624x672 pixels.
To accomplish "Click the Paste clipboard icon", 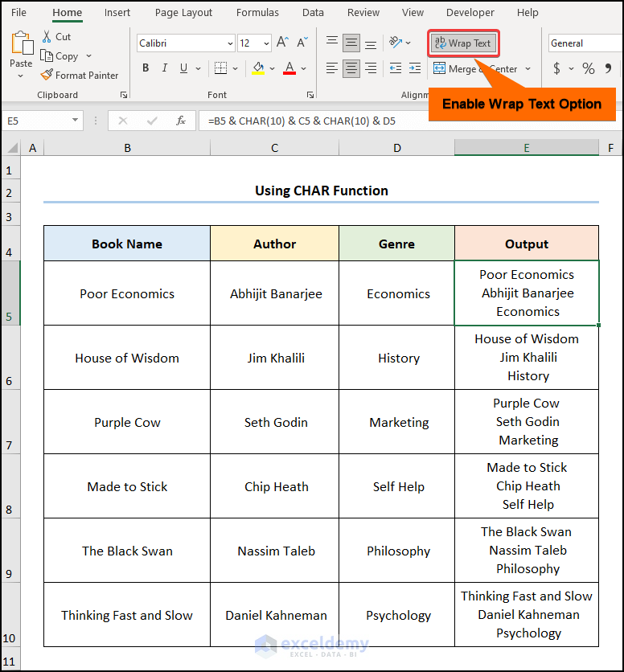I will click(23, 43).
